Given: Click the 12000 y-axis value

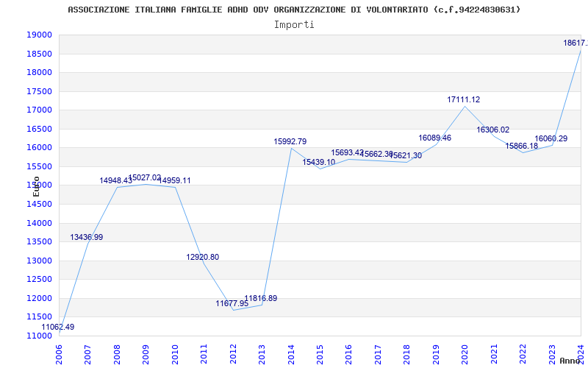Looking at the screenshot, I should click(39, 298).
